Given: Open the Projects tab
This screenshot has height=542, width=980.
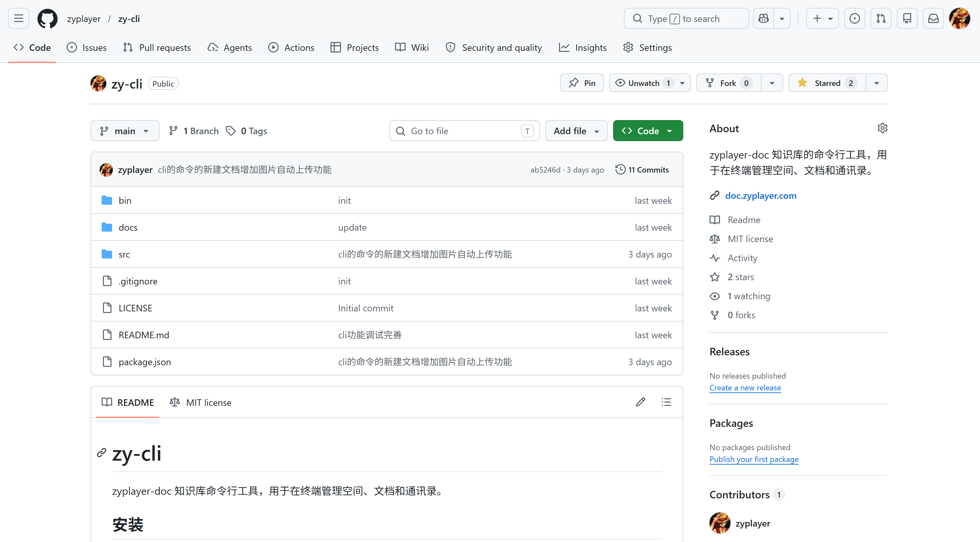Looking at the screenshot, I should coord(354,48).
